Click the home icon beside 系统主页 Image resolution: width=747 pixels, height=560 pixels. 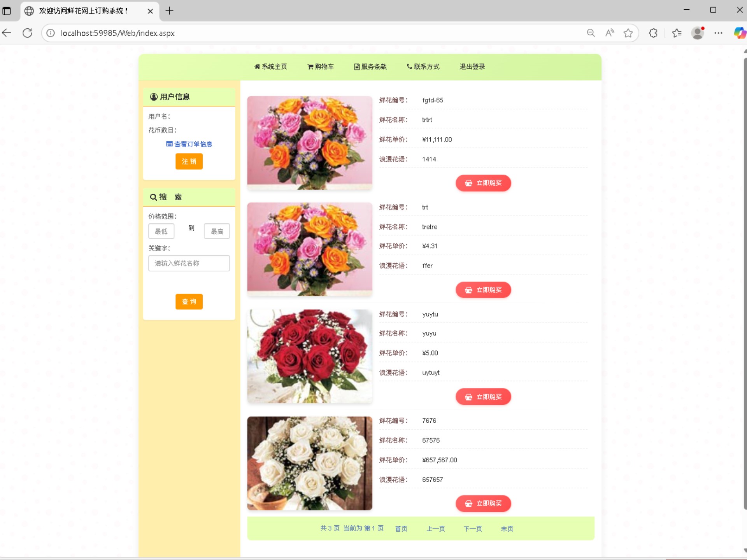(257, 66)
